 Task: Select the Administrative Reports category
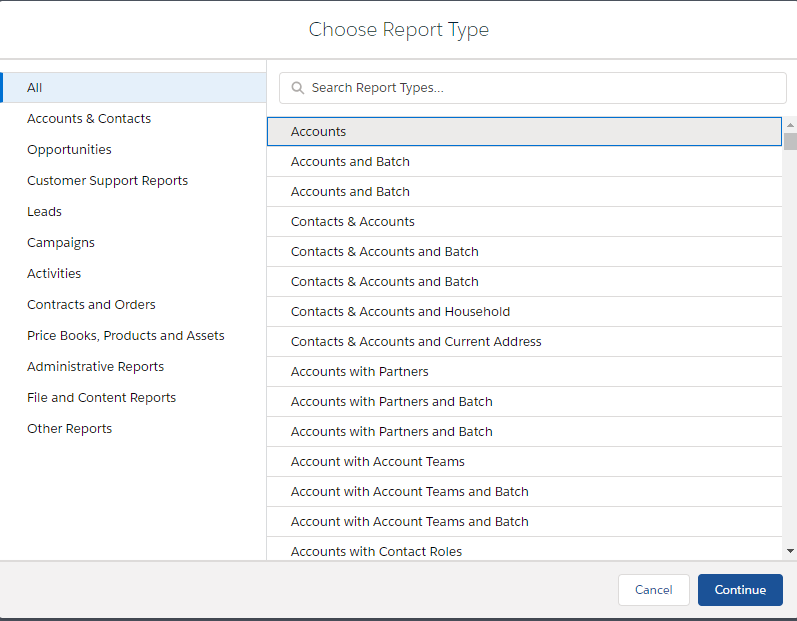[x=96, y=366]
